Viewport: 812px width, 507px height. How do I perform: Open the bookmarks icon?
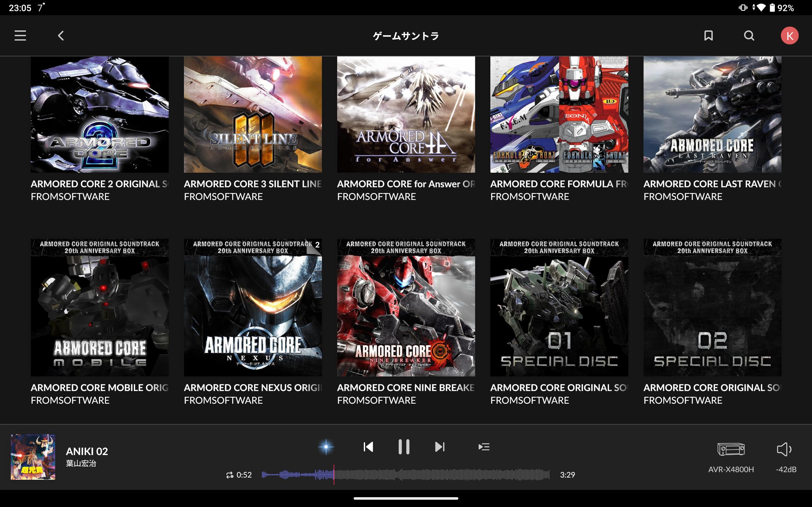click(x=708, y=35)
